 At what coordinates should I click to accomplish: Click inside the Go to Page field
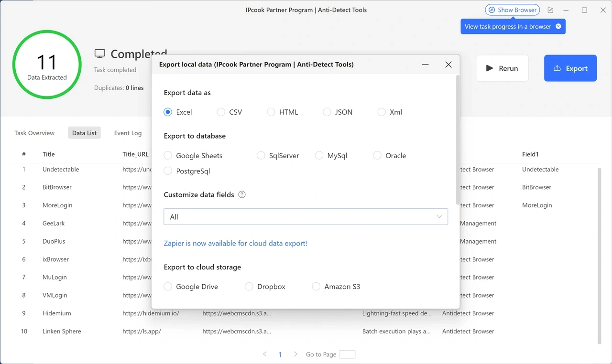point(348,354)
